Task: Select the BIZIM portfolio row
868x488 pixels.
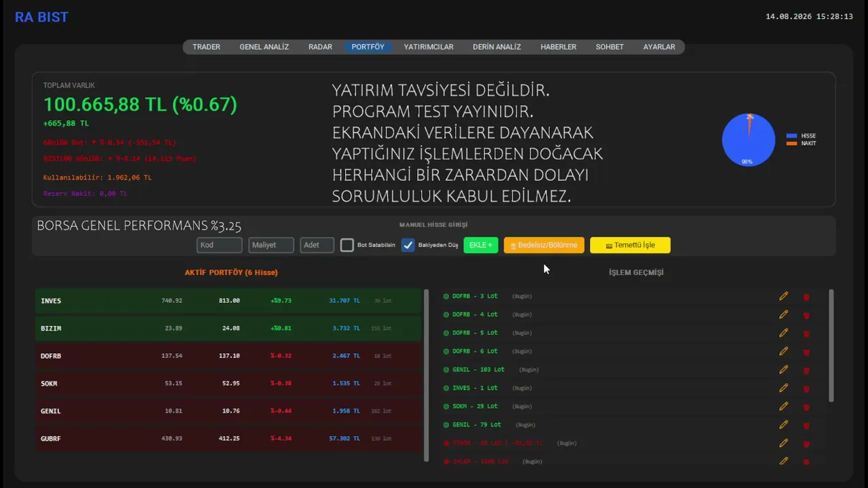Action: [229, 328]
